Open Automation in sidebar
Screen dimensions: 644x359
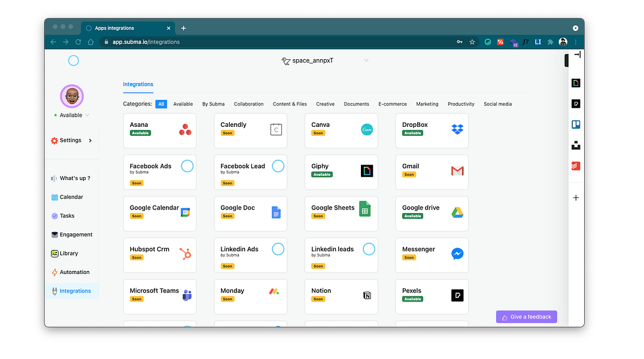point(72,272)
